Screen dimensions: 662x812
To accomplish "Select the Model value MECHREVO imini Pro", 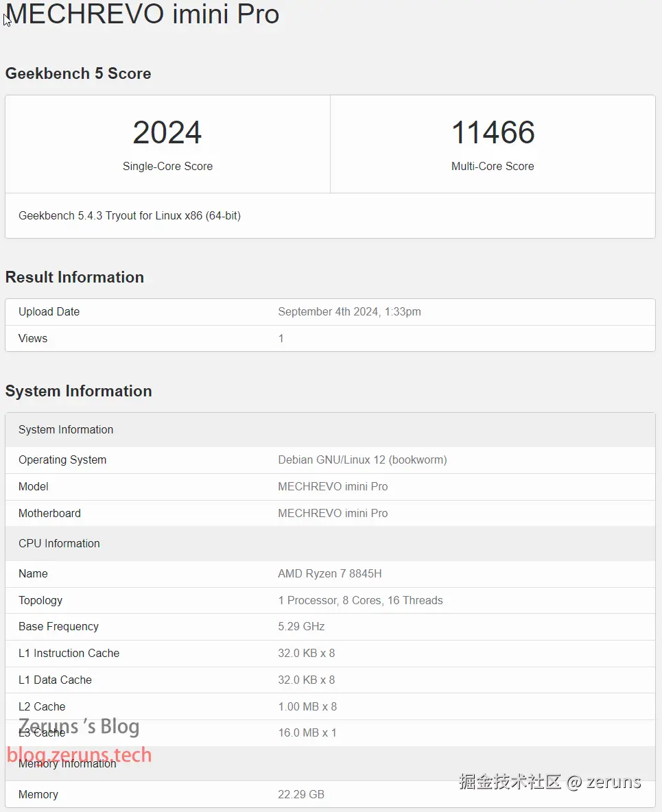I will click(333, 487).
